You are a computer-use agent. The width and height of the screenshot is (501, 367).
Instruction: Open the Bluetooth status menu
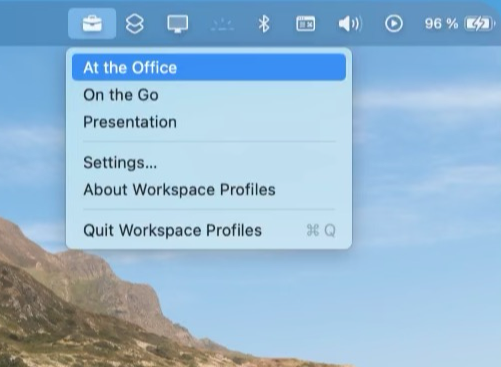[264, 24]
